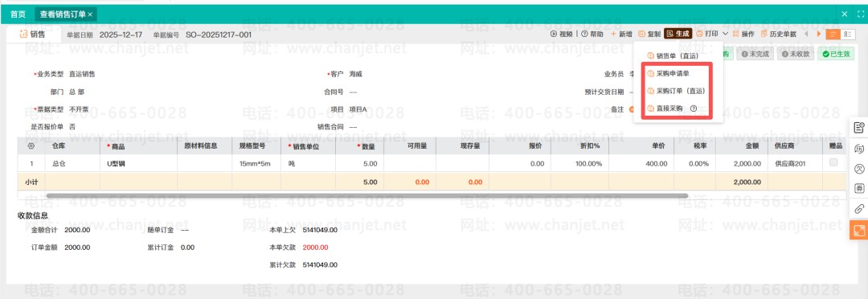Click the 未完成 status badge

tap(755, 55)
